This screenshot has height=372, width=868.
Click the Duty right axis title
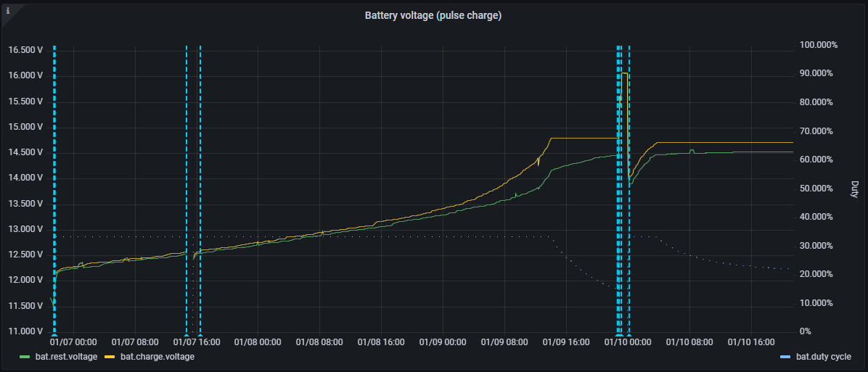854,189
